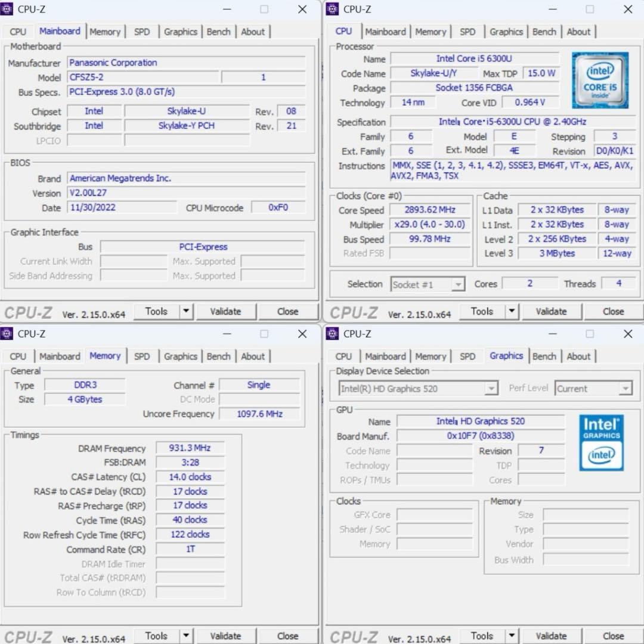Open the Intel(R) HD Graphics 520 device dropdown
Viewport: 644px width, 644px height.
click(491, 389)
